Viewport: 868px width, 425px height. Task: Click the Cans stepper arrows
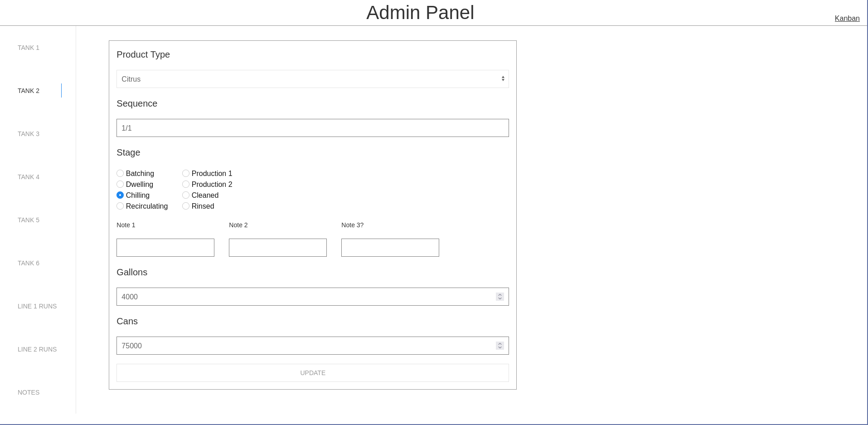tap(499, 345)
